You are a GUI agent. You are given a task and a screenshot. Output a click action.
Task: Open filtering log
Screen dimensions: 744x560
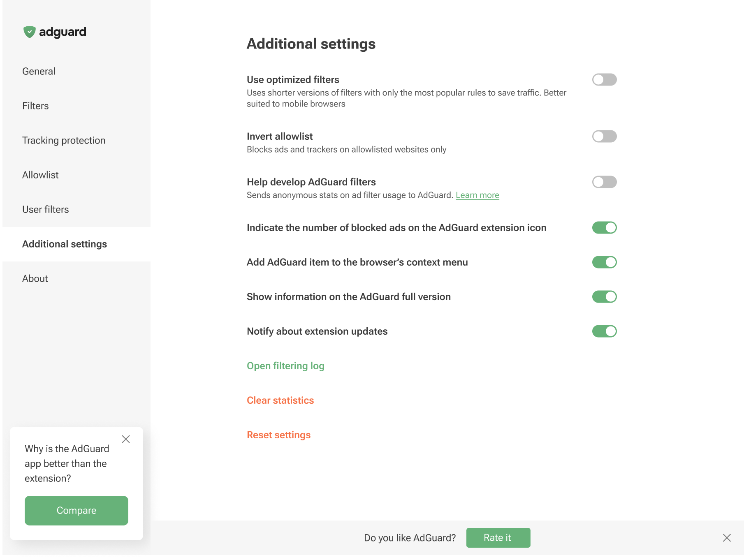285,366
